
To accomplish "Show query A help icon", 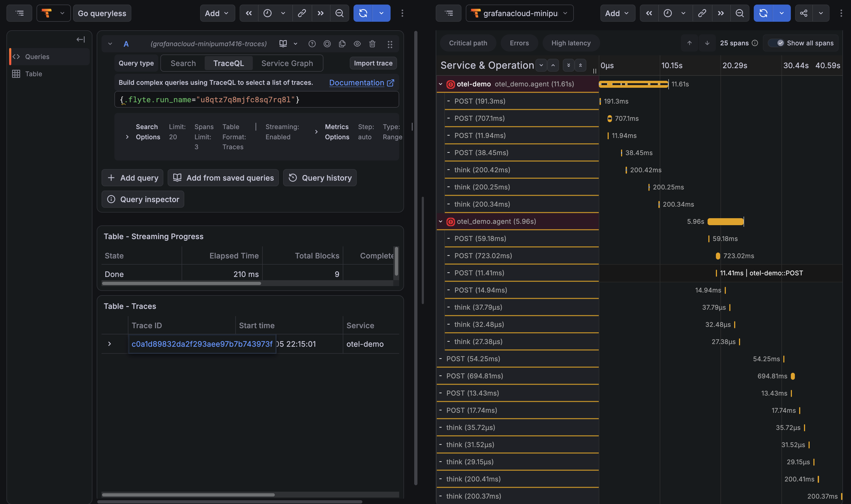I will click(x=312, y=44).
